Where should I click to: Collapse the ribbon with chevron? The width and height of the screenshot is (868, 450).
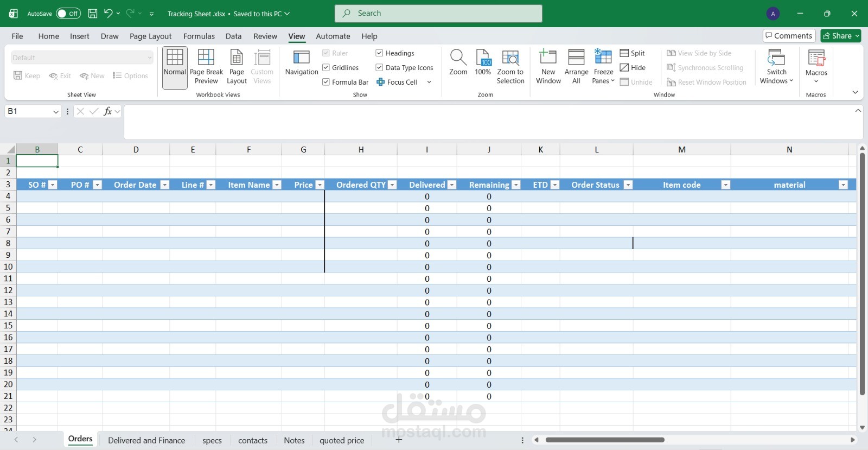point(855,92)
